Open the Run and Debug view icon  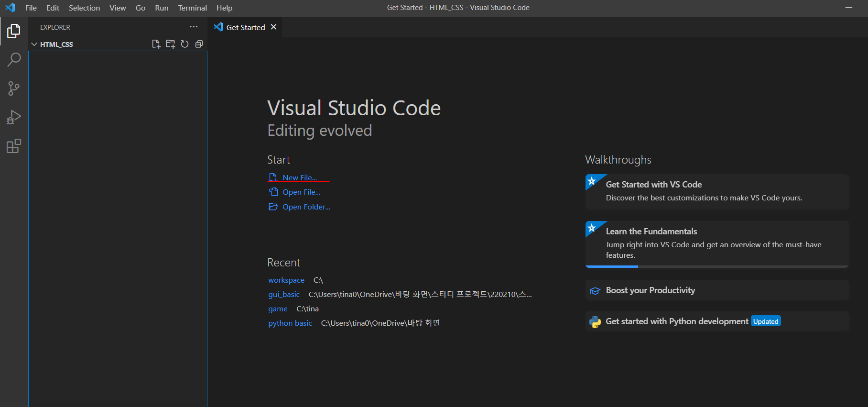(14, 117)
